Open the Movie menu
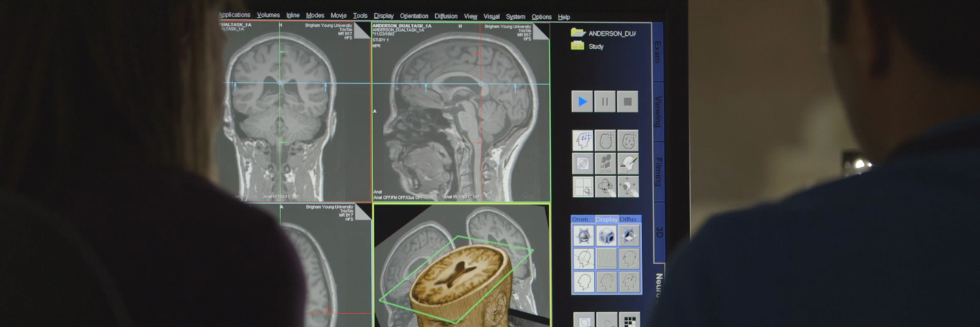Image resolution: width=980 pixels, height=327 pixels. (x=338, y=16)
